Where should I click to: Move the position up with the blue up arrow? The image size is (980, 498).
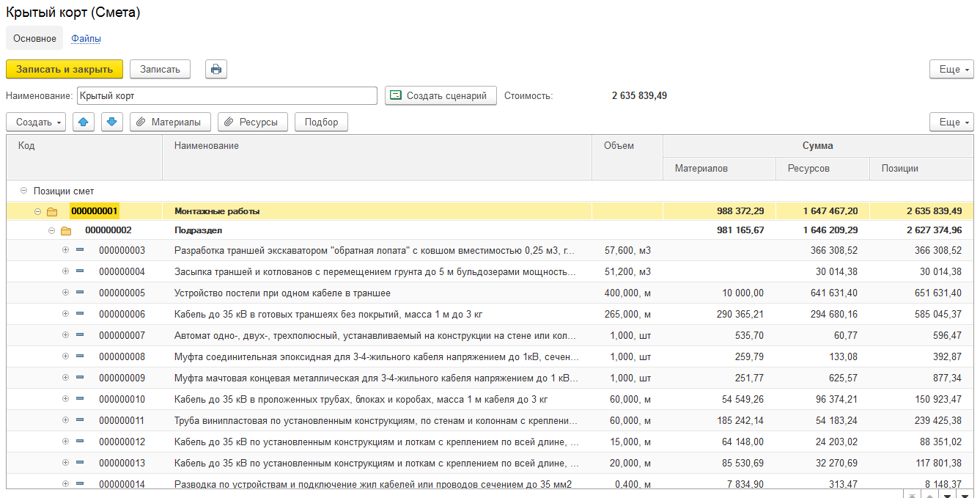pyautogui.click(x=84, y=122)
